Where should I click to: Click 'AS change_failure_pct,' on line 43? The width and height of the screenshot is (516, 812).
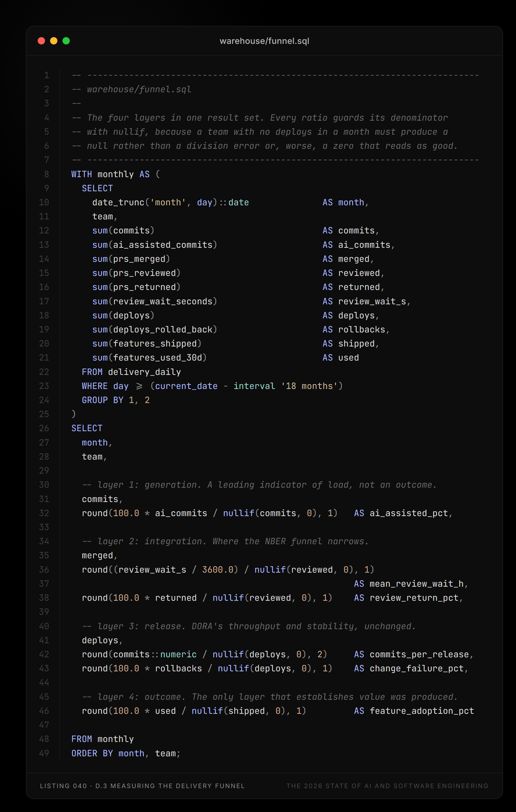(x=411, y=669)
